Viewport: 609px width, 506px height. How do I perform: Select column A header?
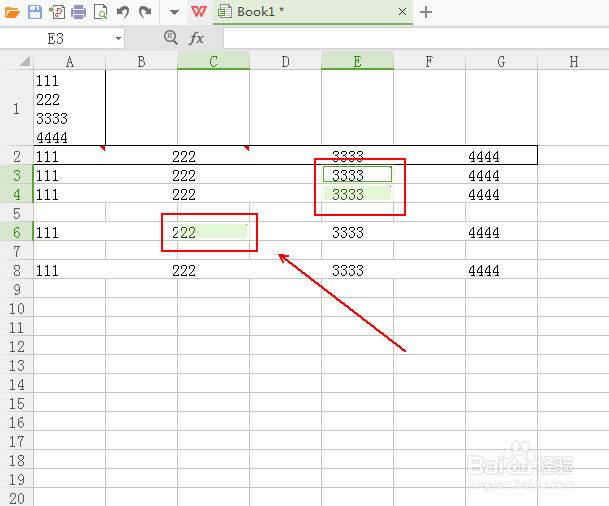pyautogui.click(x=70, y=61)
